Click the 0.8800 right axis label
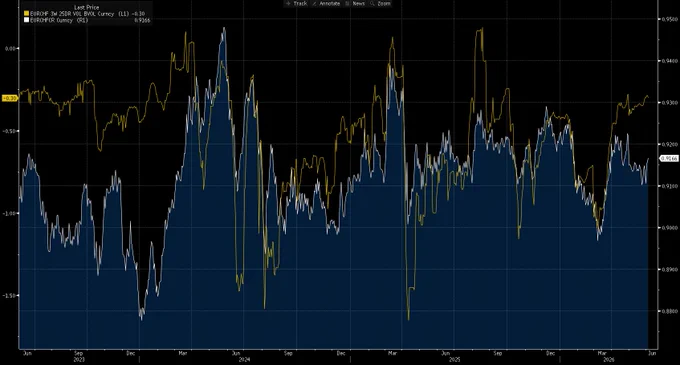 coord(669,311)
